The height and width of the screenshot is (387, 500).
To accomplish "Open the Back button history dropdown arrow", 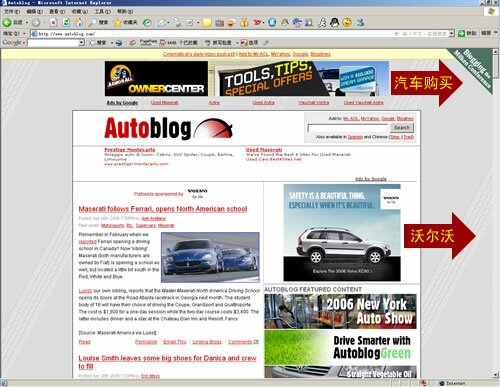I will (27, 23).
